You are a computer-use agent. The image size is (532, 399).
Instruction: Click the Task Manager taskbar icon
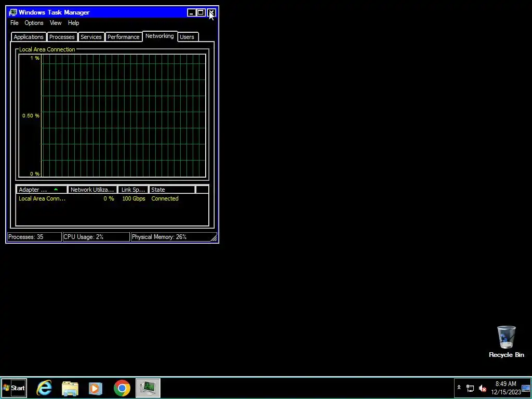point(148,388)
